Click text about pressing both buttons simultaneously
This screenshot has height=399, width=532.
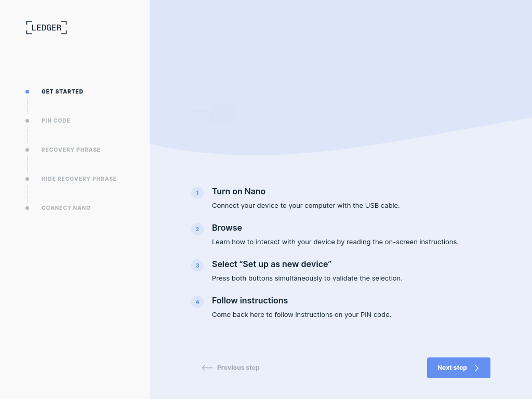point(307,278)
